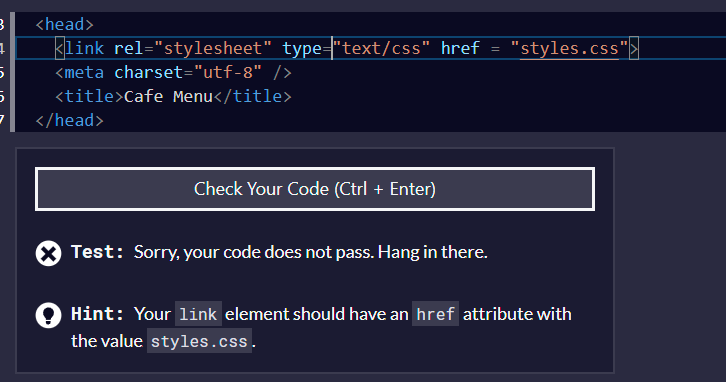Click the link code snippet in the hint
Screen dimensions: 726x382
(x=198, y=314)
